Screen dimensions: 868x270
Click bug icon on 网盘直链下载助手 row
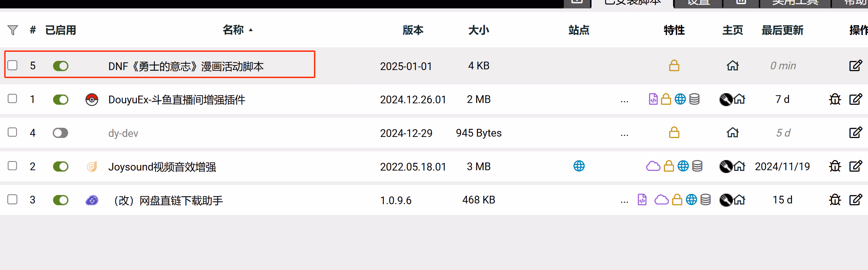tap(835, 200)
